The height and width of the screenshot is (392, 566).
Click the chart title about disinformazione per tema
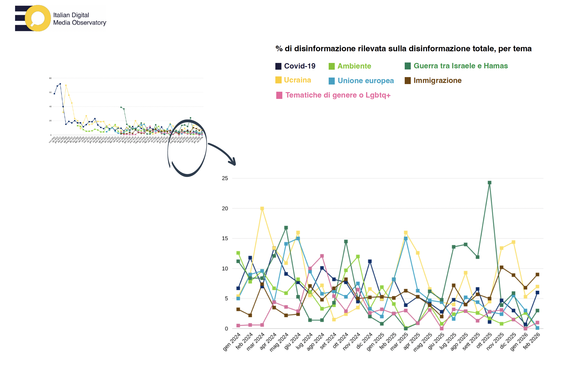[x=403, y=49]
